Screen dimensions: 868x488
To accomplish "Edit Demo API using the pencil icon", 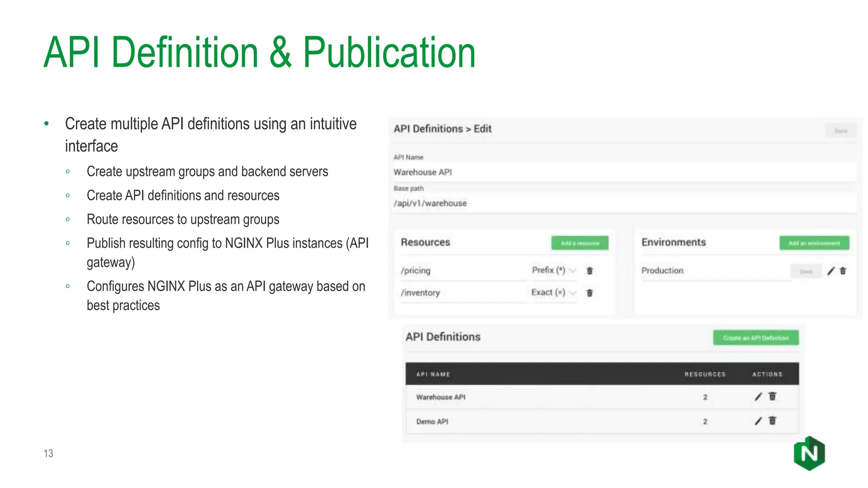I will 758,421.
